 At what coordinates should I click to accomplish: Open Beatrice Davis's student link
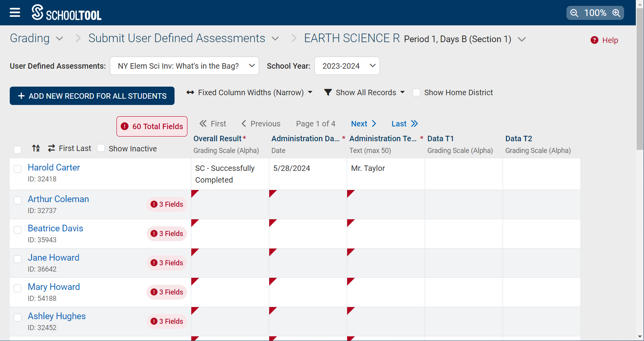click(x=55, y=228)
